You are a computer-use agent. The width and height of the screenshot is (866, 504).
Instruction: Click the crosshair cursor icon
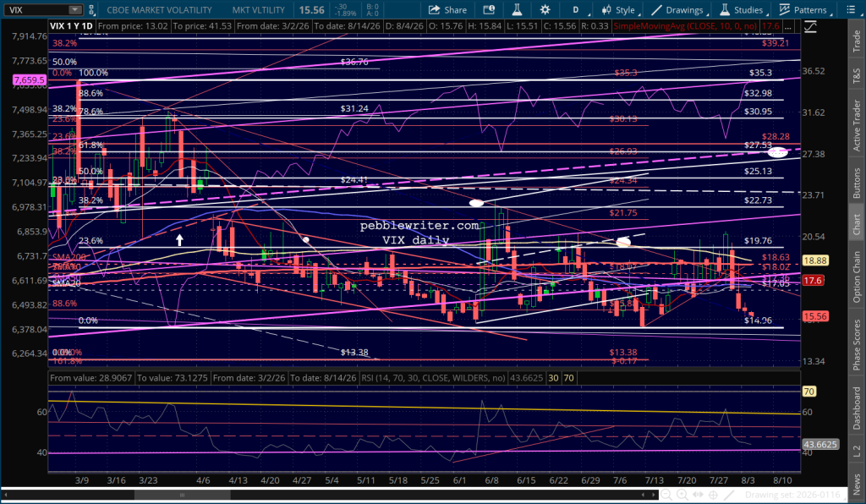(x=714, y=496)
